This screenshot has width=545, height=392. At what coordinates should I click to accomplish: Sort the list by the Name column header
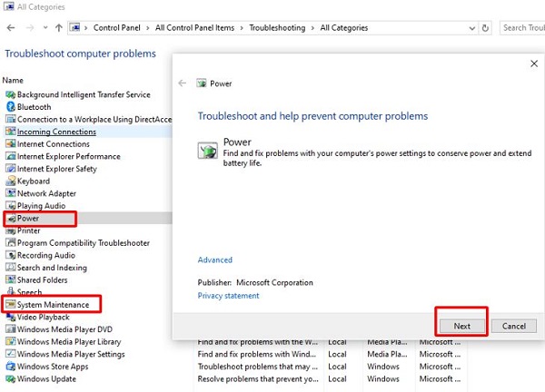coord(13,80)
